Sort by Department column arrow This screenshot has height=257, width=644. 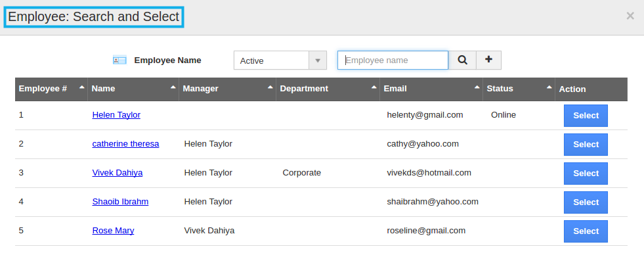tap(374, 87)
